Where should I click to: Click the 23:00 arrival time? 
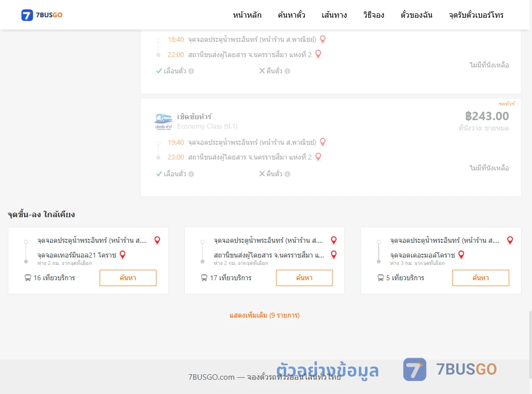[x=176, y=157]
